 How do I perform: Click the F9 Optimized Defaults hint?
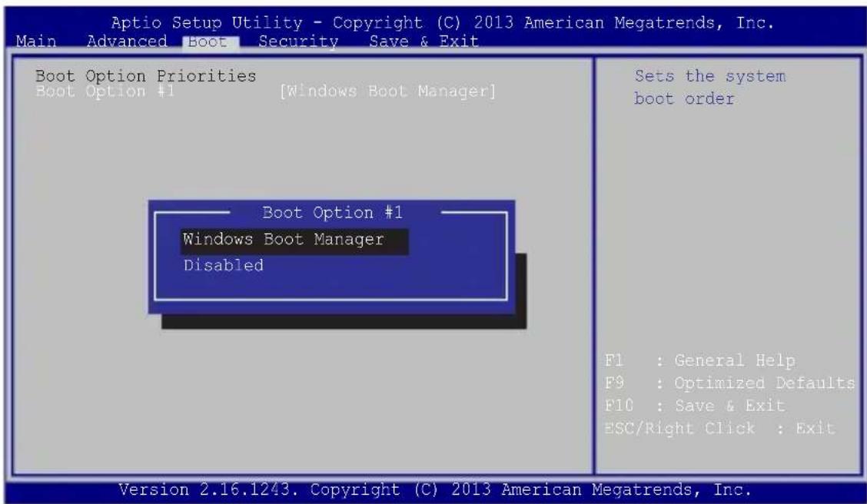pos(730,383)
